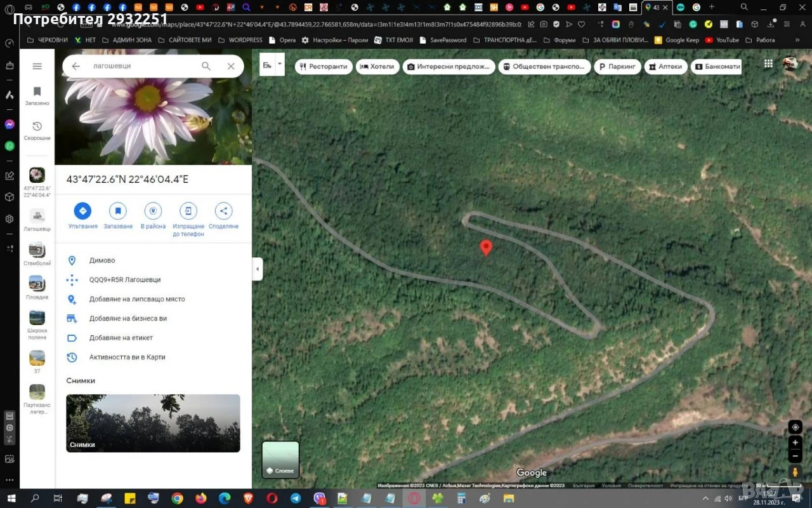
Task: Clear the Maps search box with the X
Action: click(x=231, y=66)
